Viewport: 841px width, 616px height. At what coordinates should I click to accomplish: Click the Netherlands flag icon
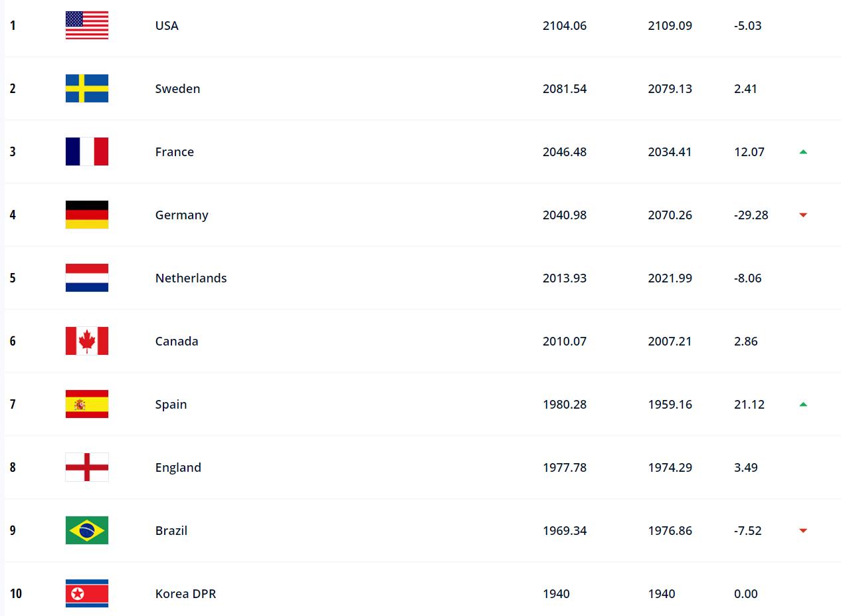point(87,278)
